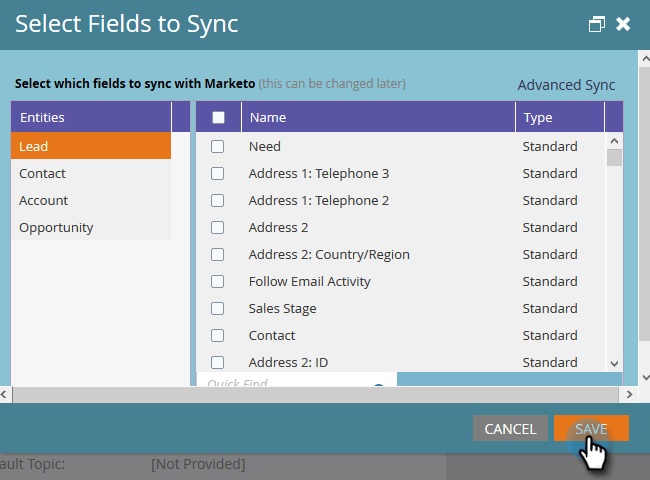The height and width of the screenshot is (480, 650).
Task: Open the Advanced Sync link
Action: coord(566,85)
